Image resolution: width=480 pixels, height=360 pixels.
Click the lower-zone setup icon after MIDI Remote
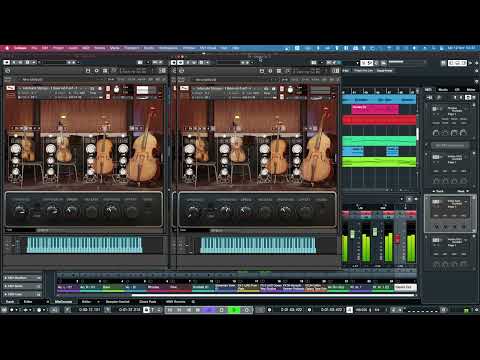click(193, 301)
